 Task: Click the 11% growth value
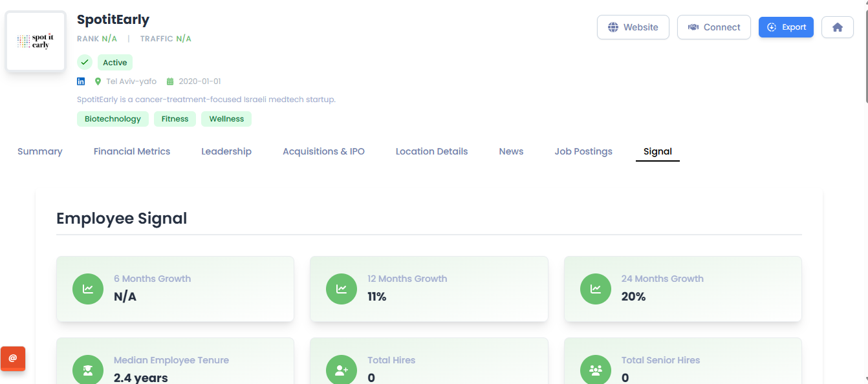(377, 297)
